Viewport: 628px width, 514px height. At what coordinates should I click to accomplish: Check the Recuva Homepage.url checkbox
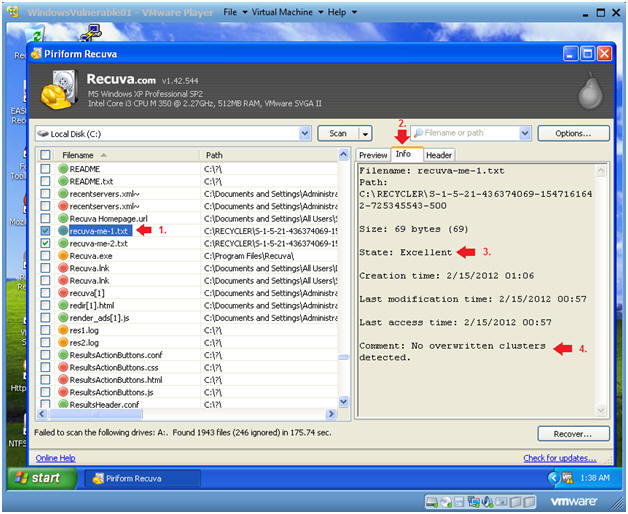[x=45, y=218]
